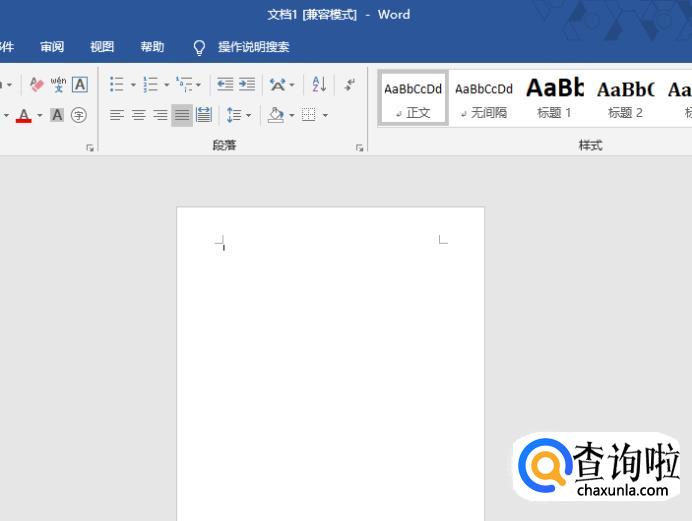Toggle show paragraph marks
692x521 pixels.
(x=349, y=85)
